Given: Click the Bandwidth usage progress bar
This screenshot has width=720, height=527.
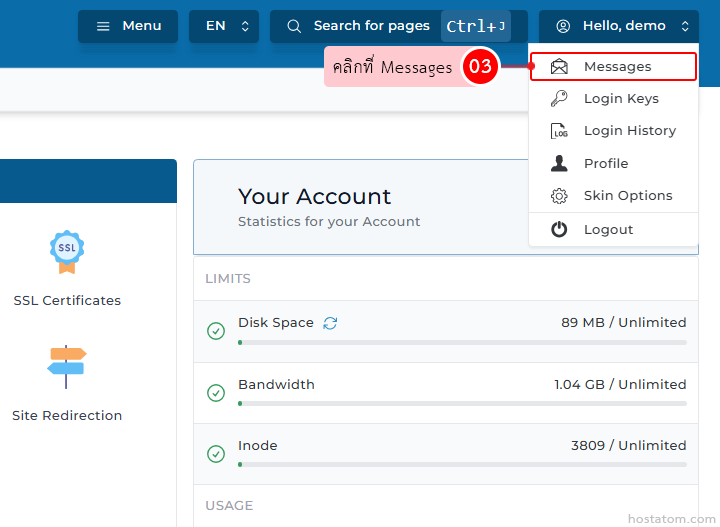Looking at the screenshot, I should 462,404.
